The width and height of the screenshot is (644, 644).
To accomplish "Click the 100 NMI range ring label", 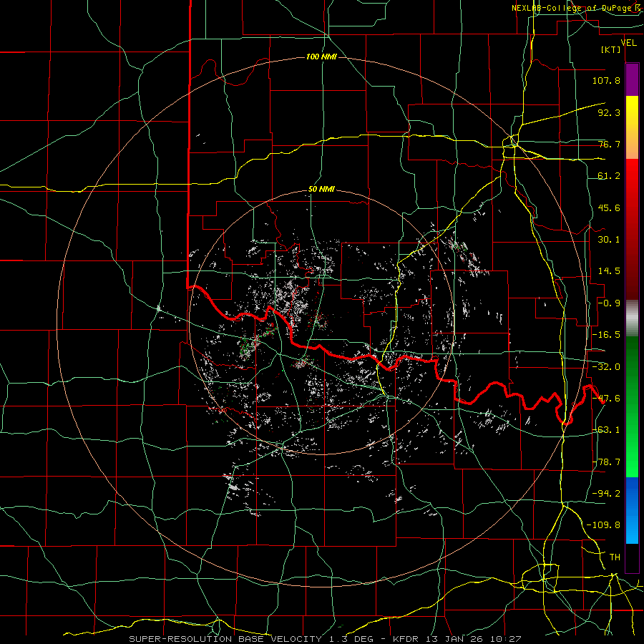I will click(321, 57).
